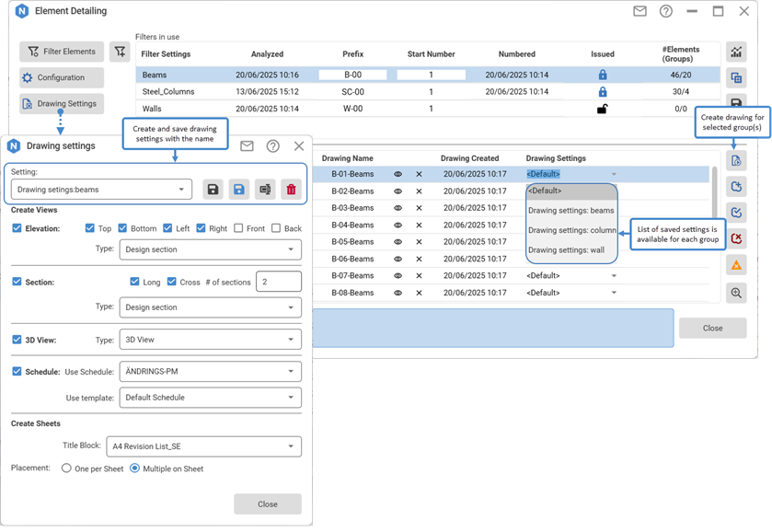Select 'Drawing settings: wall' list entry
772x532 pixels.
[566, 250]
